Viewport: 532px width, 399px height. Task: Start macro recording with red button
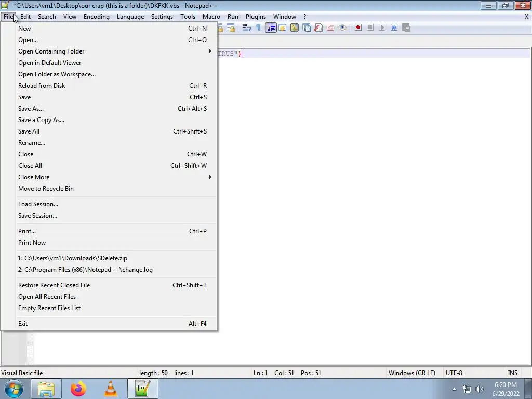click(358, 28)
